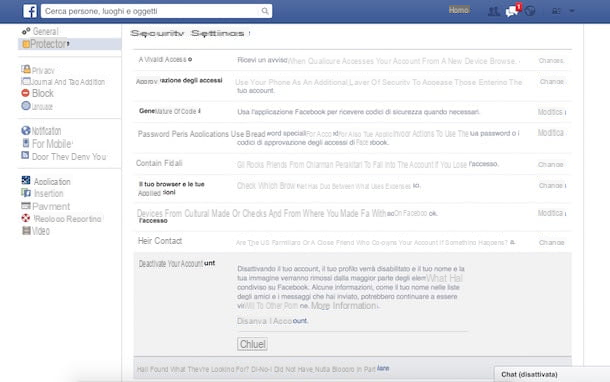
Task: Click the Payment card icon in sidebar
Action: [26, 205]
